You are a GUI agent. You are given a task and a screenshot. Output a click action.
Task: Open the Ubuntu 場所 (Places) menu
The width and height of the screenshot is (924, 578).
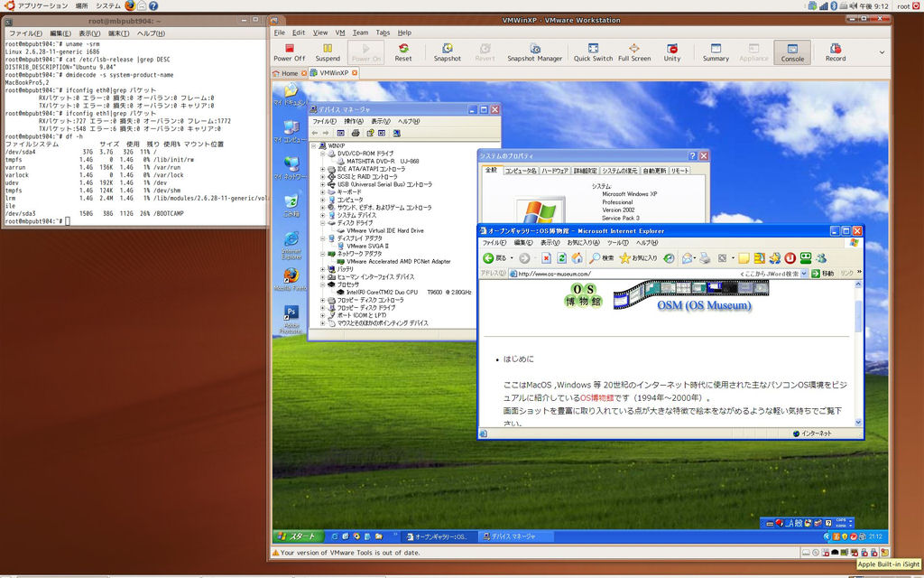pyautogui.click(x=81, y=6)
